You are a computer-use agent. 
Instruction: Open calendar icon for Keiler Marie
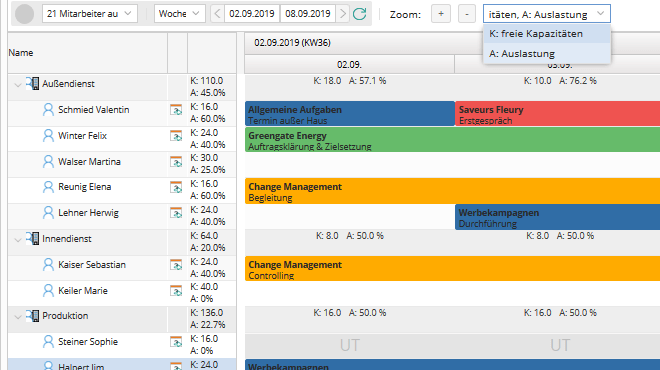(x=176, y=291)
